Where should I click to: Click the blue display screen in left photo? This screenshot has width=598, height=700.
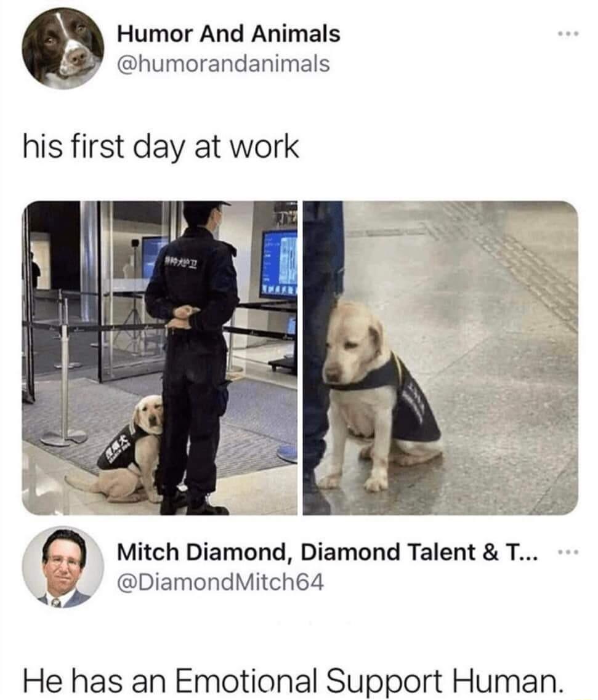[280, 264]
